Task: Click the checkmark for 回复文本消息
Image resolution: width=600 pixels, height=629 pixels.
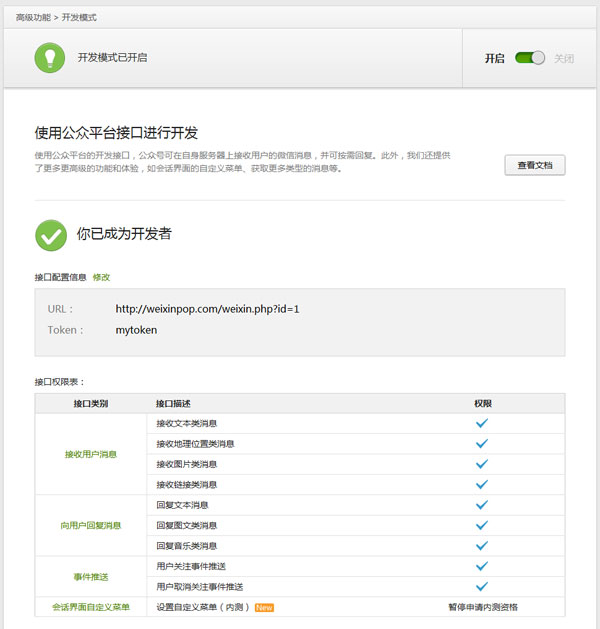Action: click(482, 505)
